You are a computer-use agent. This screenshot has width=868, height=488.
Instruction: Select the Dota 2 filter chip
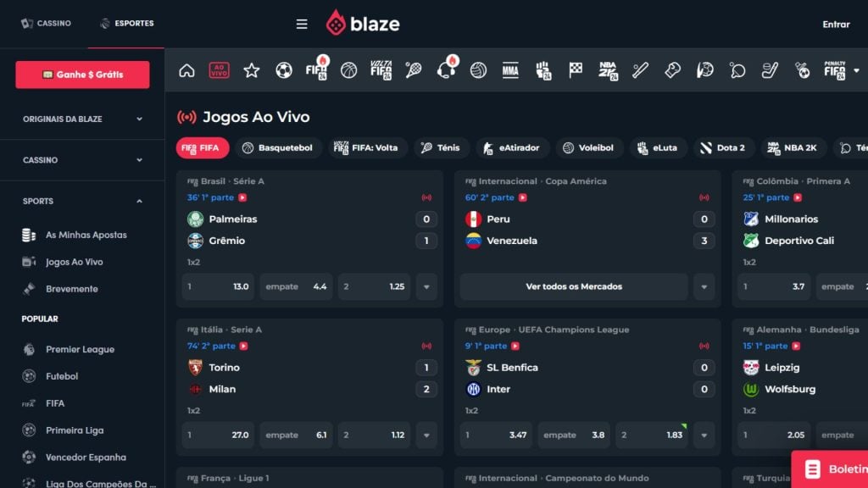pos(724,147)
